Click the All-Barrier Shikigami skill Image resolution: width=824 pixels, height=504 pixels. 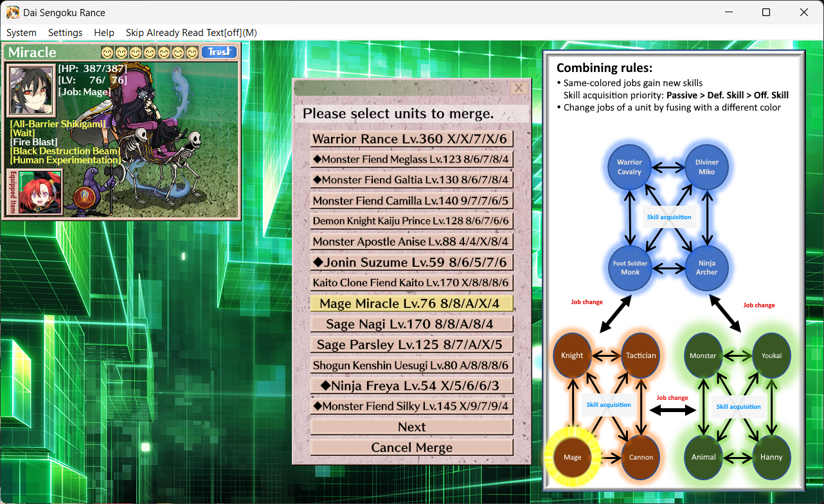click(x=58, y=123)
